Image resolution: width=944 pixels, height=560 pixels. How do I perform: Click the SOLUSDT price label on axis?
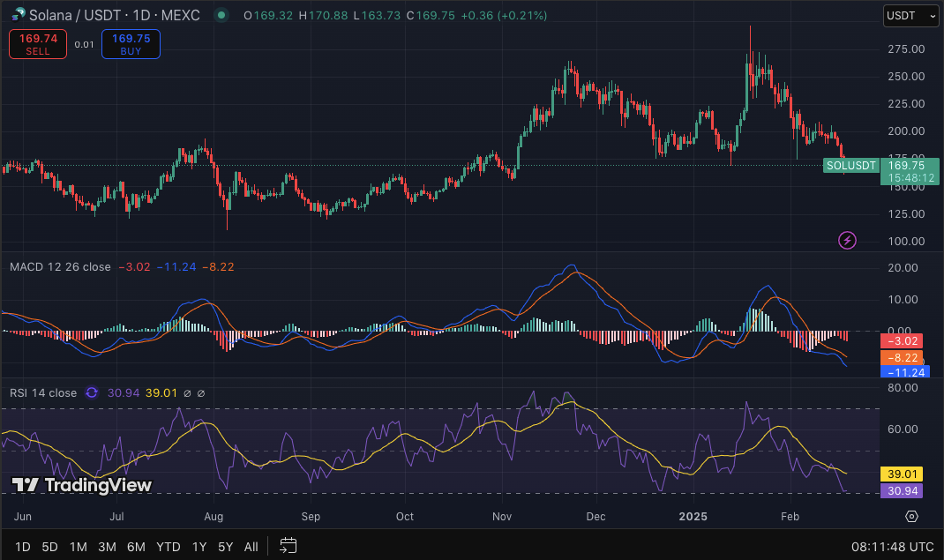[x=850, y=165]
